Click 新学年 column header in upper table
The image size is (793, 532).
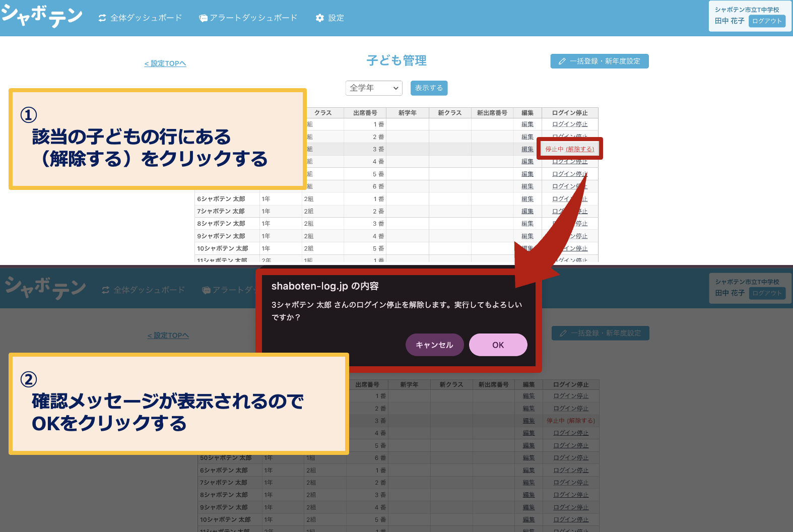point(408,113)
